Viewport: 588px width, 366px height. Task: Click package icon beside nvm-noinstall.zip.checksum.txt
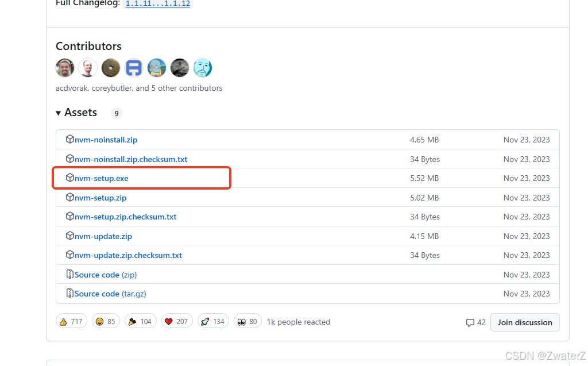point(69,159)
